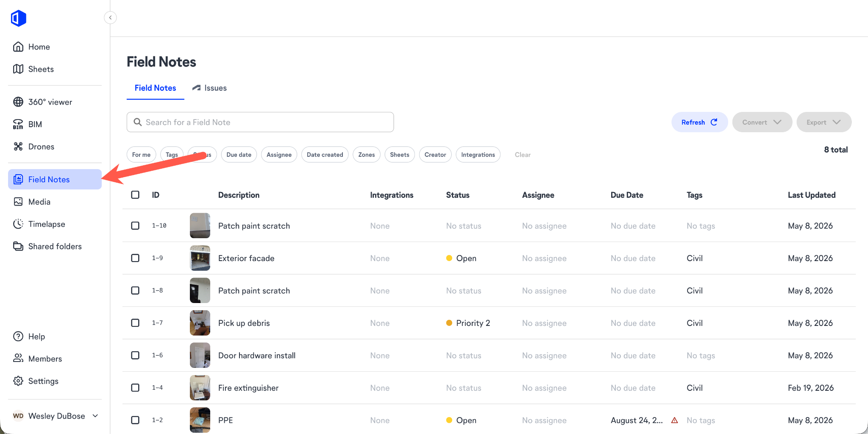This screenshot has width=868, height=434.
Task: Open the Exterior facade thumbnail
Action: pos(200,258)
